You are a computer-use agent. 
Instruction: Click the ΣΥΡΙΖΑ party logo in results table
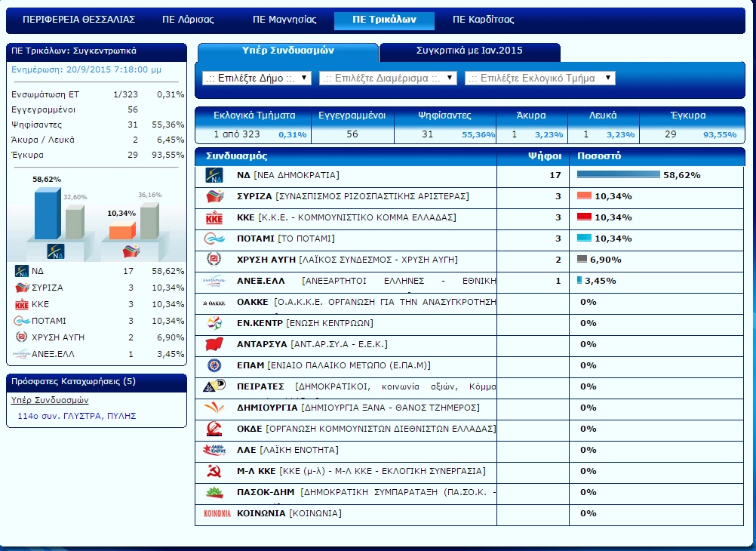coord(214,196)
